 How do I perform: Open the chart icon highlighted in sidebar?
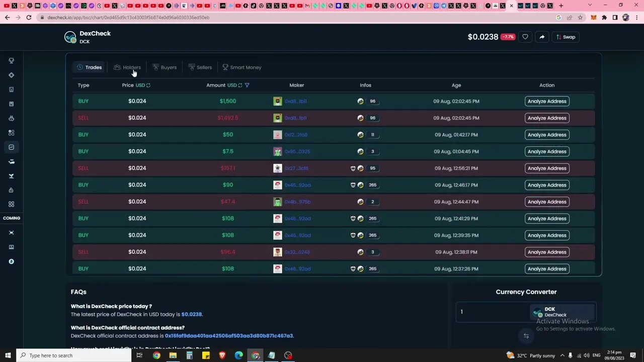[x=11, y=147]
